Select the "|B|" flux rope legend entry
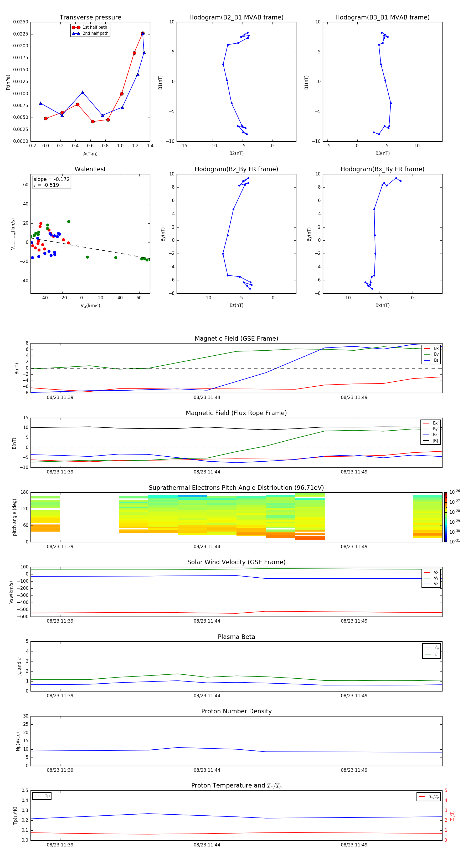Screen dimensions: 473x868 coord(431,441)
